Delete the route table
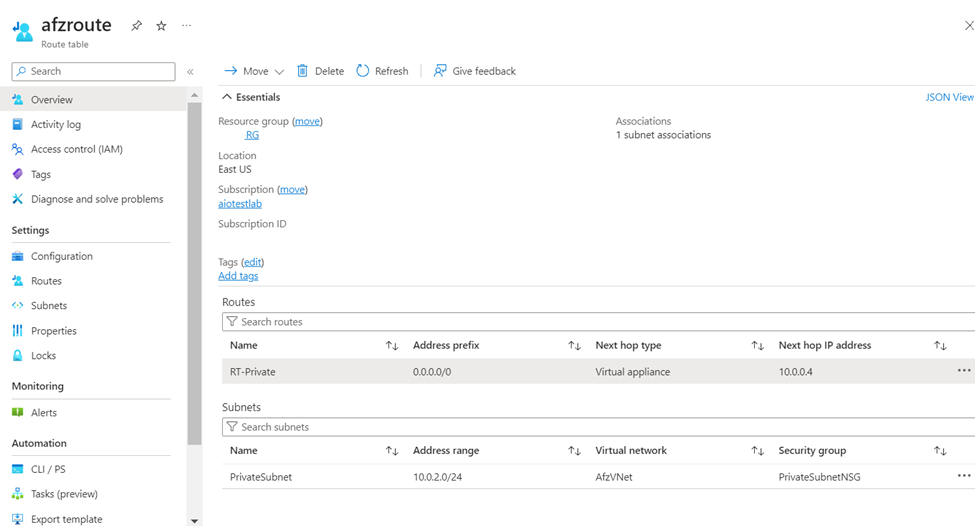975x526 pixels. pyautogui.click(x=320, y=71)
